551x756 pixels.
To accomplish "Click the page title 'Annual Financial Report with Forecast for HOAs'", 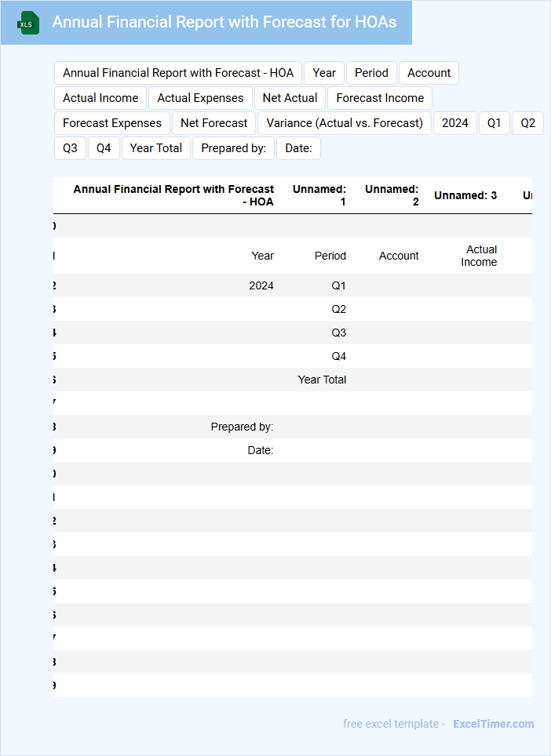I will tap(224, 22).
